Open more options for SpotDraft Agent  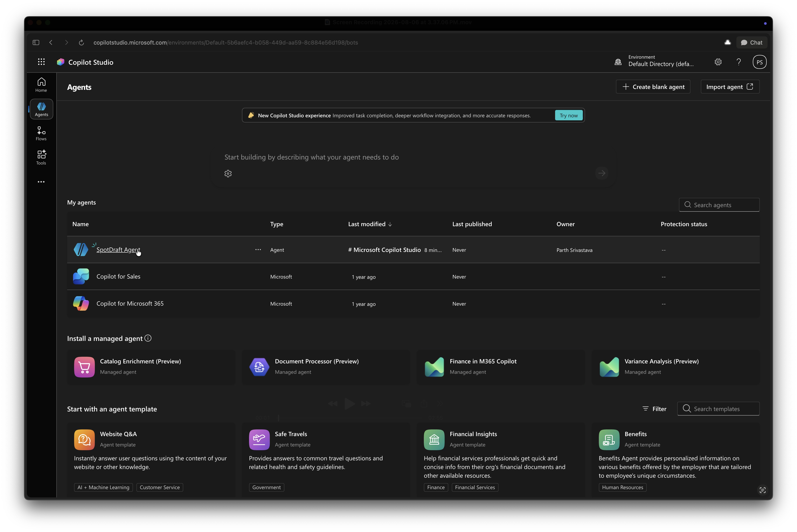click(258, 250)
